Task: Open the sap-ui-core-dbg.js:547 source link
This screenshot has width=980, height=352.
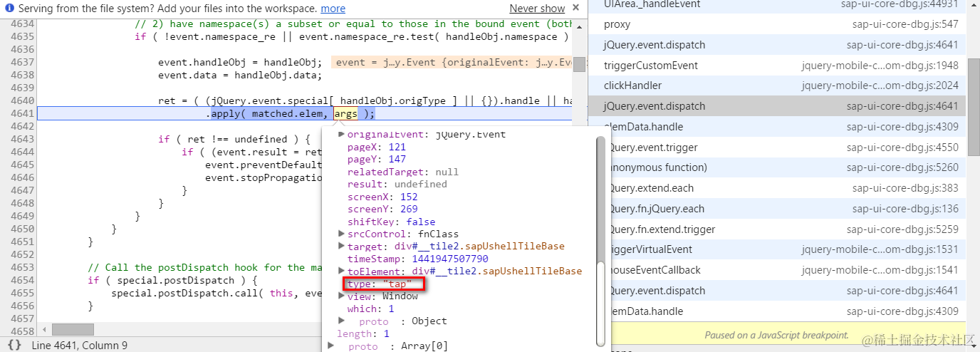Action: 905,24
